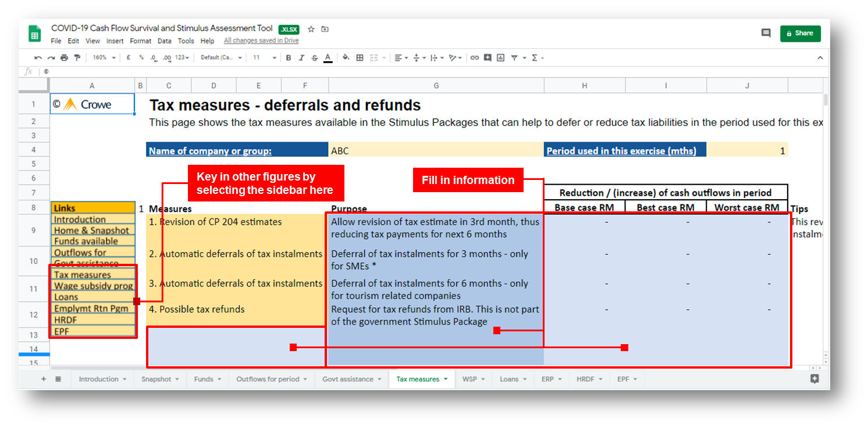This screenshot has width=868, height=428.
Task: Open the Tax measures tab dropdown arrow
Action: click(x=446, y=379)
